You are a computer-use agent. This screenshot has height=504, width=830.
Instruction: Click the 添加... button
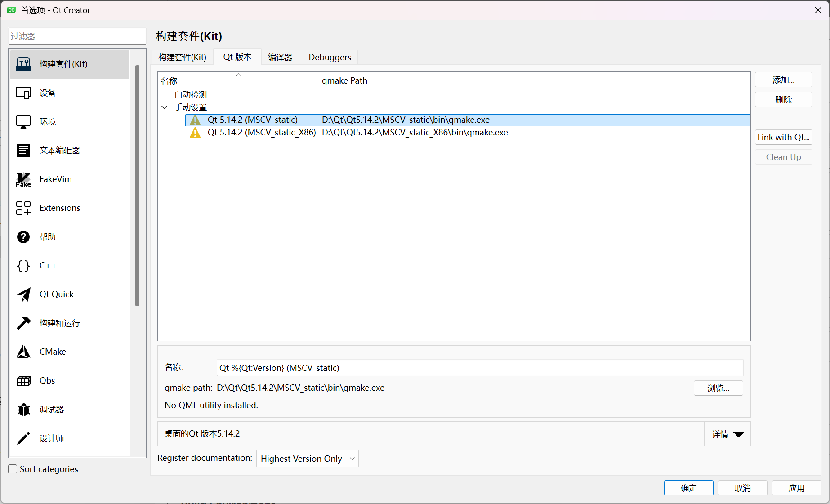point(784,80)
